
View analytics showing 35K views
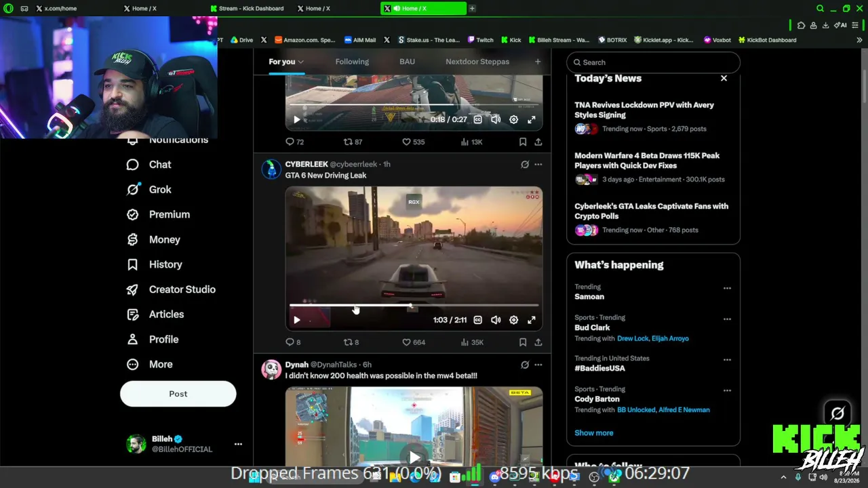click(471, 342)
